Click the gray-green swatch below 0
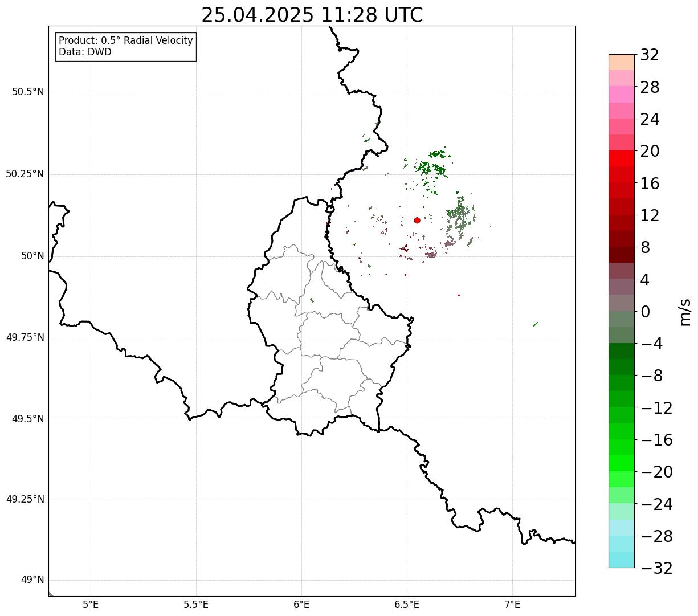698x616 pixels. pyautogui.click(x=622, y=320)
